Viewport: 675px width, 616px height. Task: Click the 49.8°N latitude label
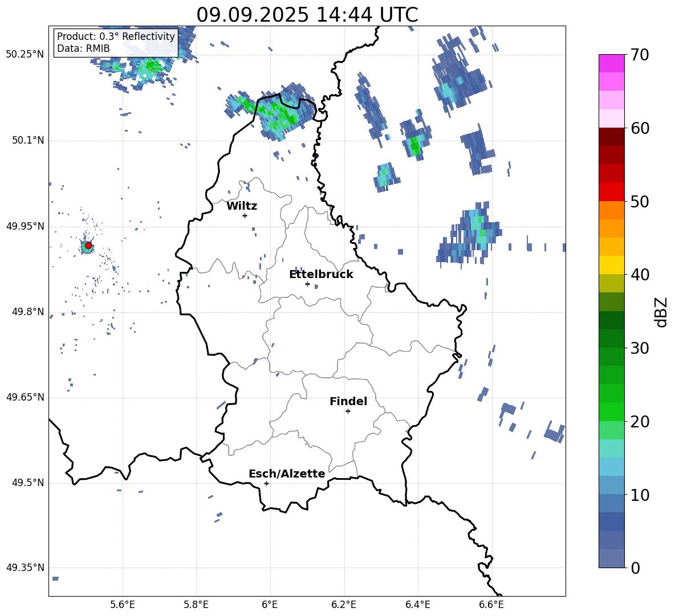(27, 312)
